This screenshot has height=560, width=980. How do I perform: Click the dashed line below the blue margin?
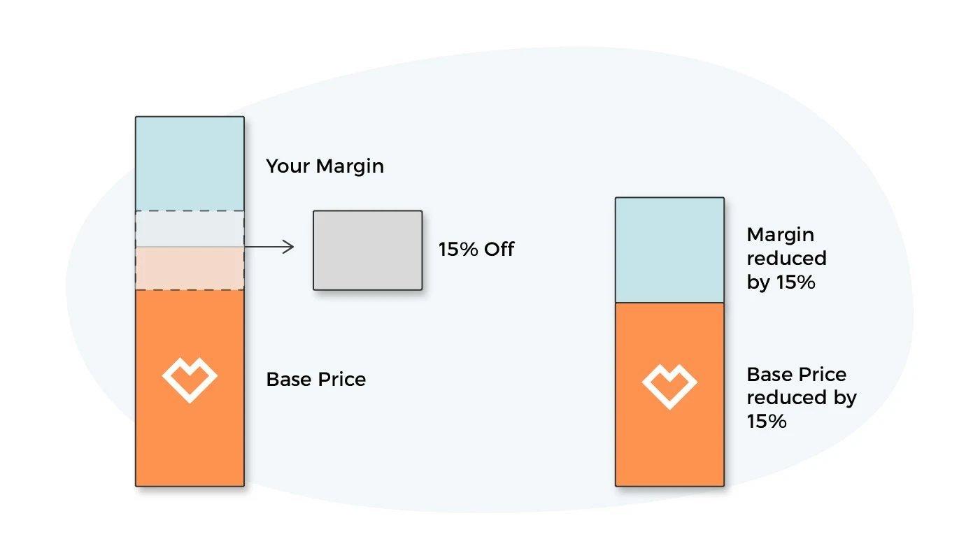pyautogui.click(x=190, y=211)
